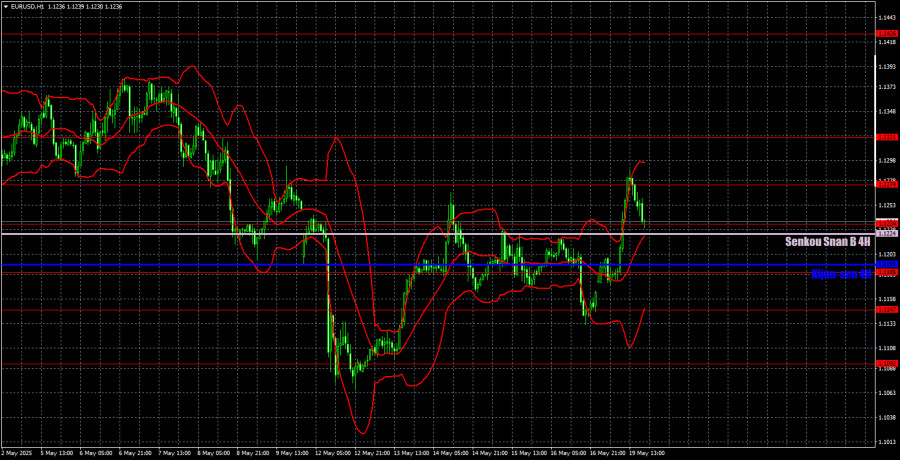Viewport: 900px width, 460px height.
Task: Click the small triangle before EURUSD,H1
Action: click(5, 6)
